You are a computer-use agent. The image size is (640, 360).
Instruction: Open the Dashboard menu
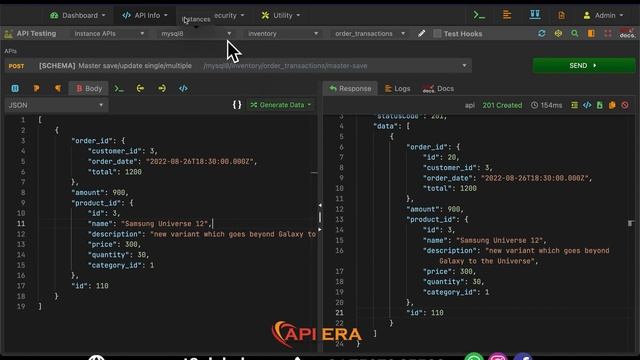78,16
